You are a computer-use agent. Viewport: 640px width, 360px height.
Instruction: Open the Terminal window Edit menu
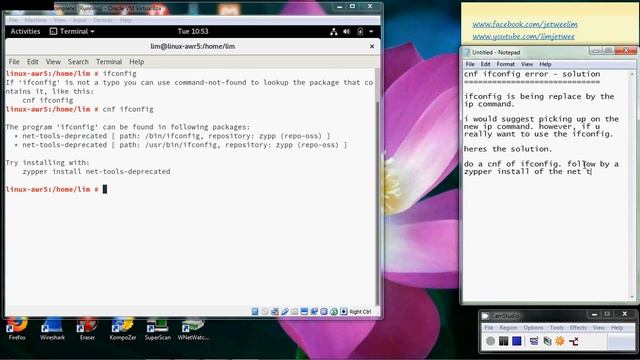[33, 62]
